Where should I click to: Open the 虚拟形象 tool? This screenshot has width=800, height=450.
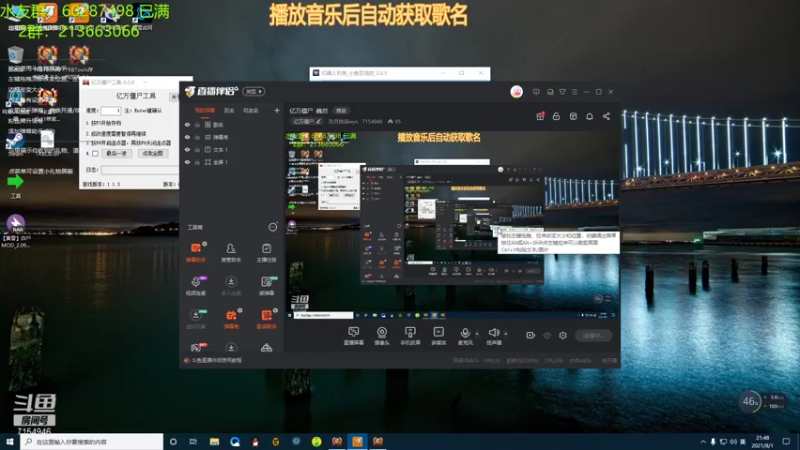pyautogui.click(x=195, y=319)
